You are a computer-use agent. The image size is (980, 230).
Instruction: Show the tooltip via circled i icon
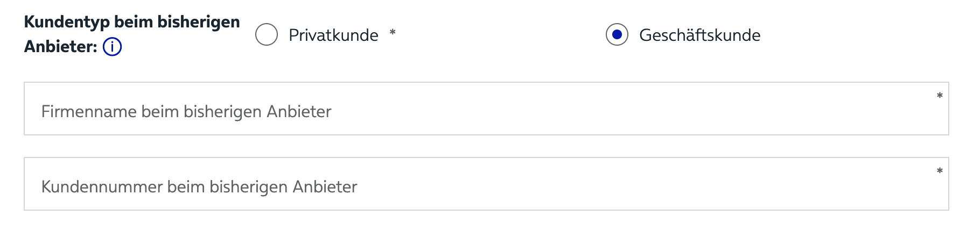click(x=112, y=47)
